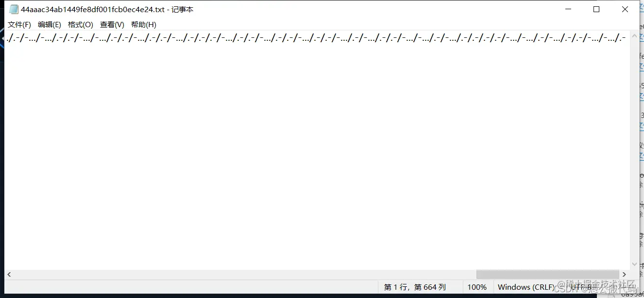Click the 第 1 行，第 664 列 status field

point(415,287)
